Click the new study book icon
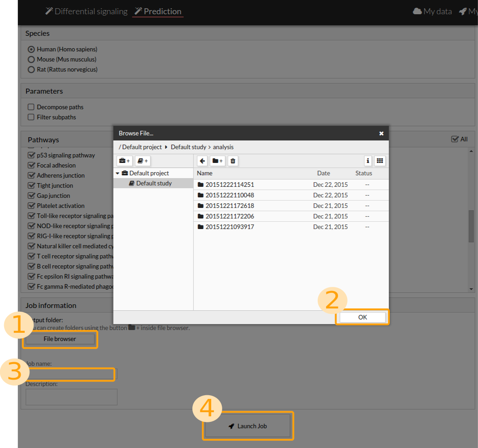478x448 pixels. [x=142, y=161]
